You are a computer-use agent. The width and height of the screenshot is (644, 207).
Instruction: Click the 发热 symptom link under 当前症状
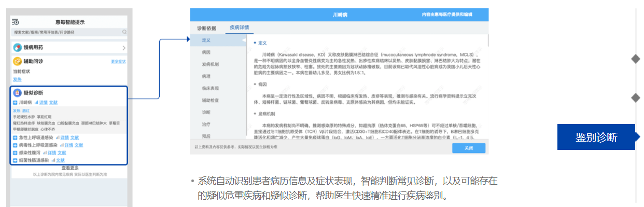[17, 79]
